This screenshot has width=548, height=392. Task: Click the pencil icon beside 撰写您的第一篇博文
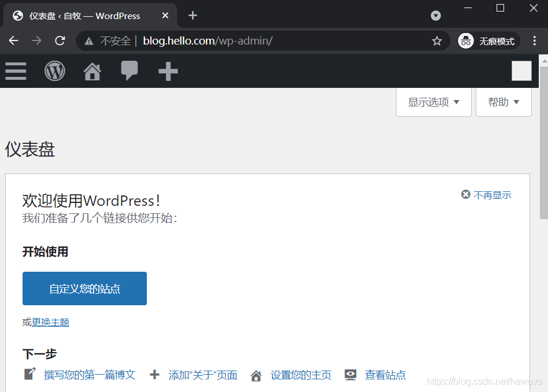[29, 374]
